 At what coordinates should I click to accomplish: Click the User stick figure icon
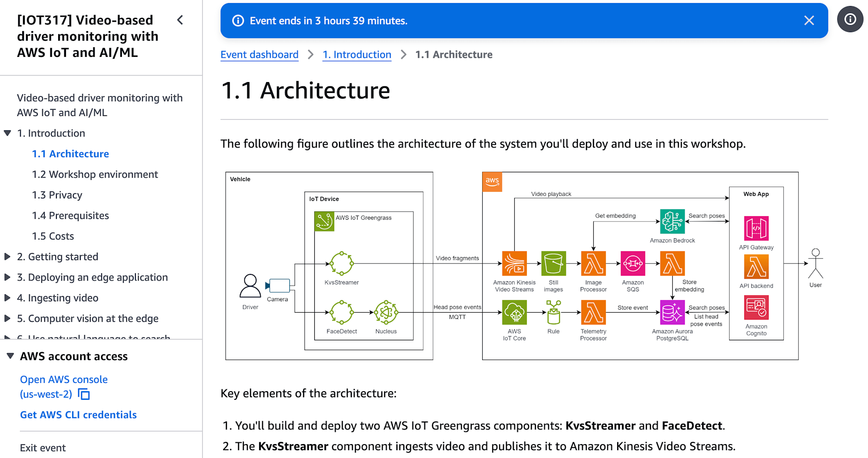point(815,264)
